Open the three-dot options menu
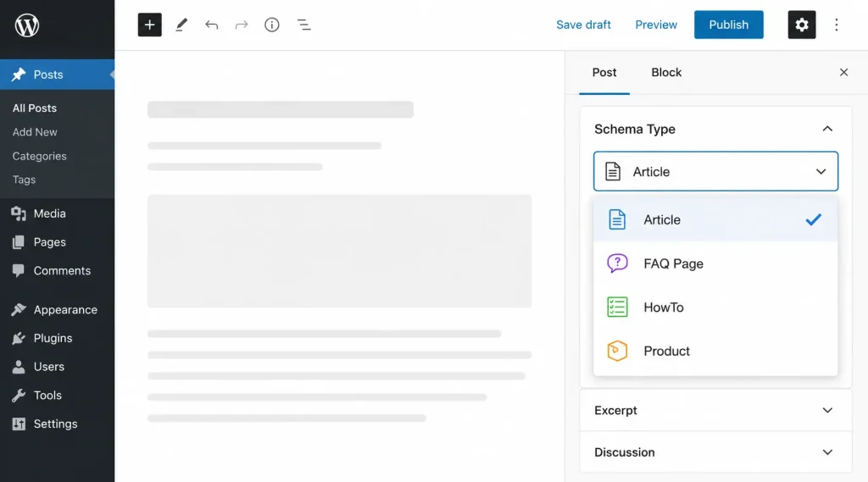868x482 pixels. [837, 25]
